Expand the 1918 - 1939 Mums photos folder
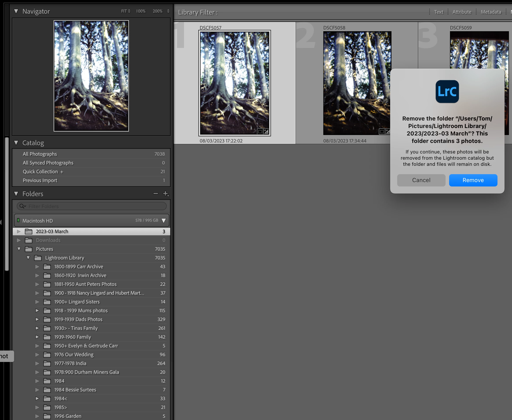This screenshot has width=512, height=420. pyautogui.click(x=37, y=310)
